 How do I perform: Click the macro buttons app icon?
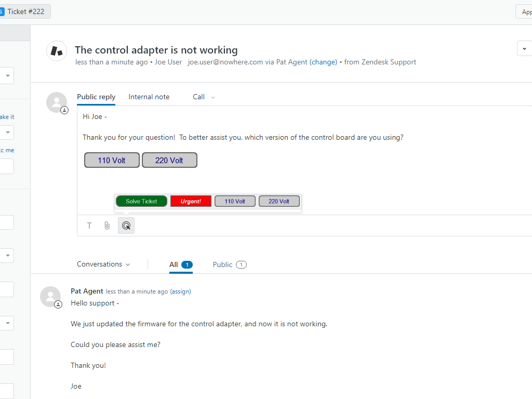pos(126,225)
